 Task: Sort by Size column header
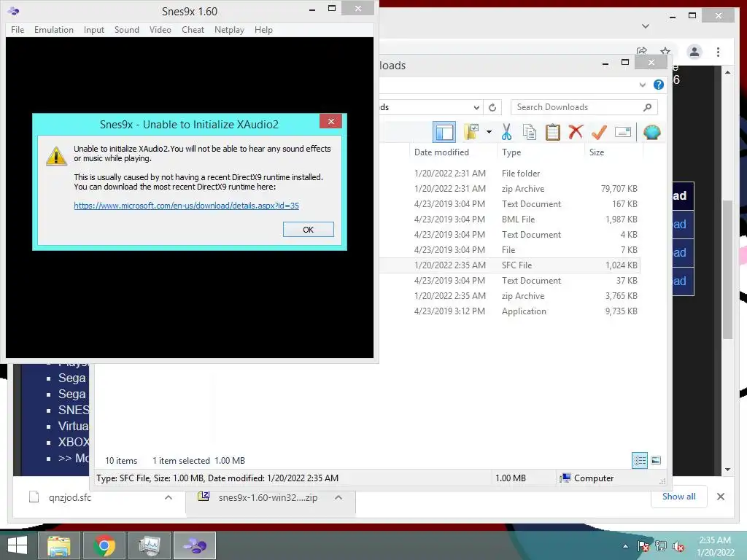(597, 152)
